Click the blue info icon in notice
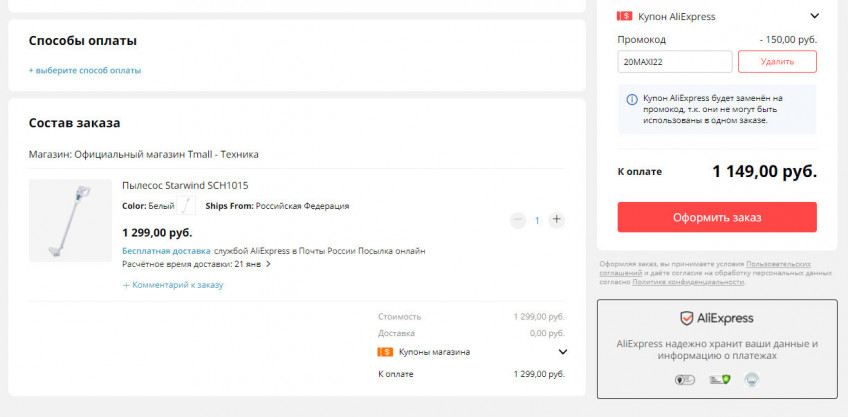Image resolution: width=848 pixels, height=417 pixels. (x=631, y=99)
